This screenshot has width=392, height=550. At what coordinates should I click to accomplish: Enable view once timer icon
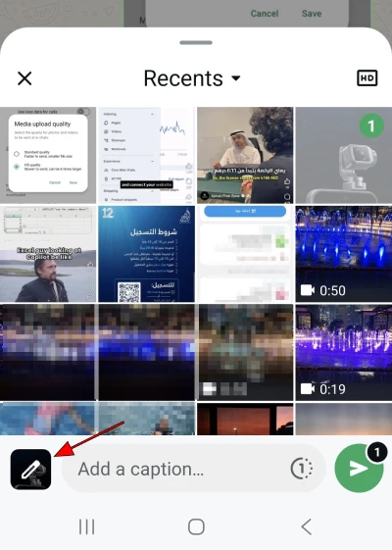click(302, 469)
